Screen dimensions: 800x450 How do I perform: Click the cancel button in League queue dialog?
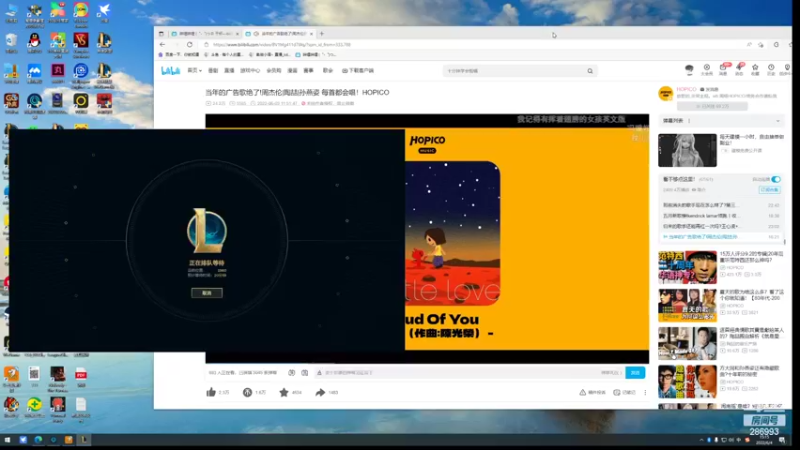[207, 293]
